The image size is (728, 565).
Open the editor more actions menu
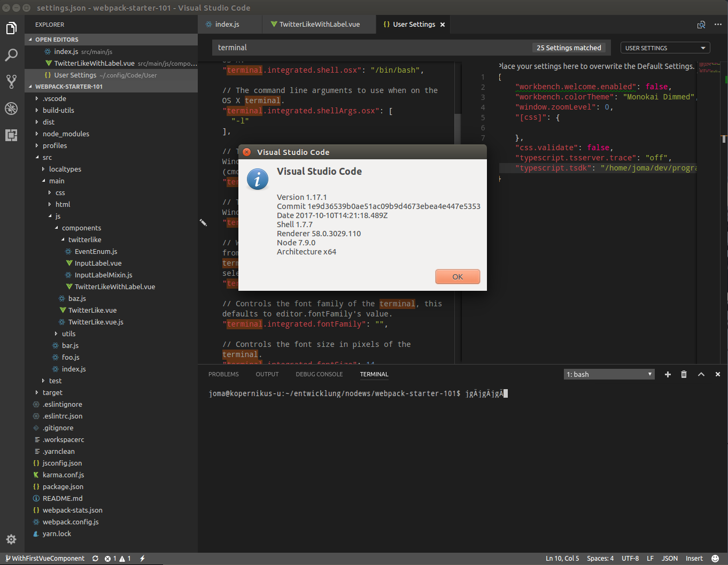tap(718, 25)
